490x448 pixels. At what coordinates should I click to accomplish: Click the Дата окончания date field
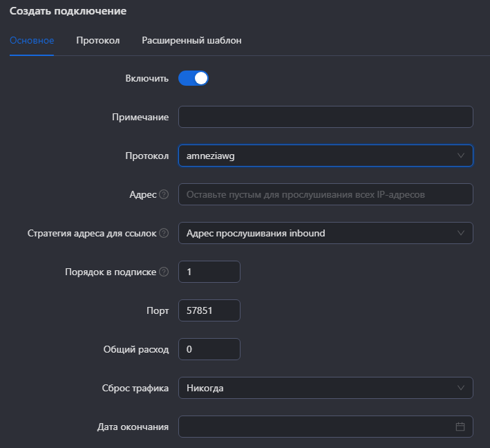click(326, 427)
